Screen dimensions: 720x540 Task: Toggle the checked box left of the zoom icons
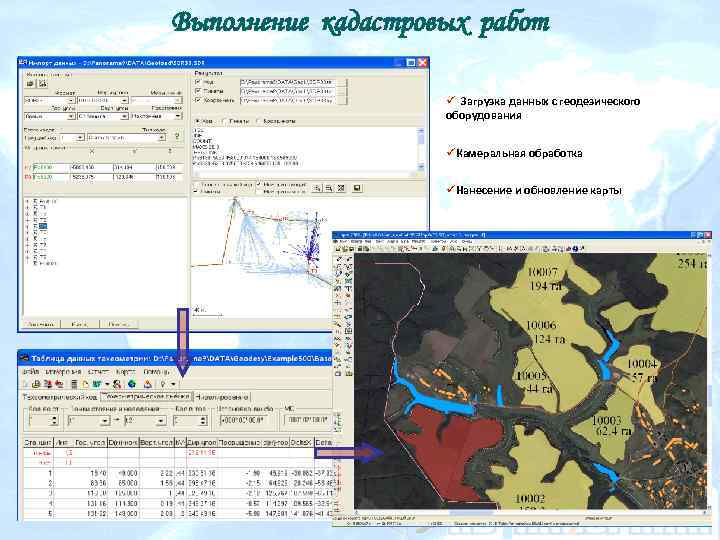coord(259,185)
